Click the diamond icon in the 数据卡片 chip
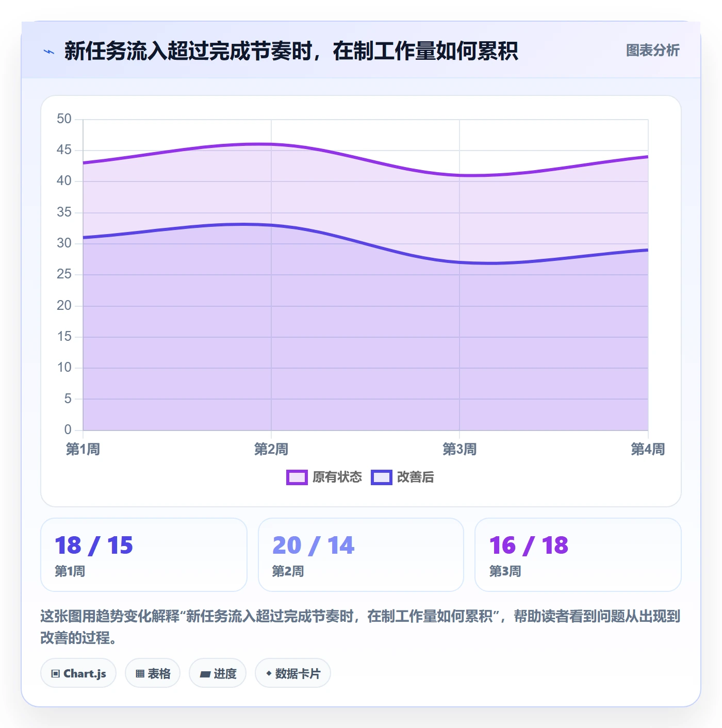This screenshot has width=722, height=728. [269, 673]
